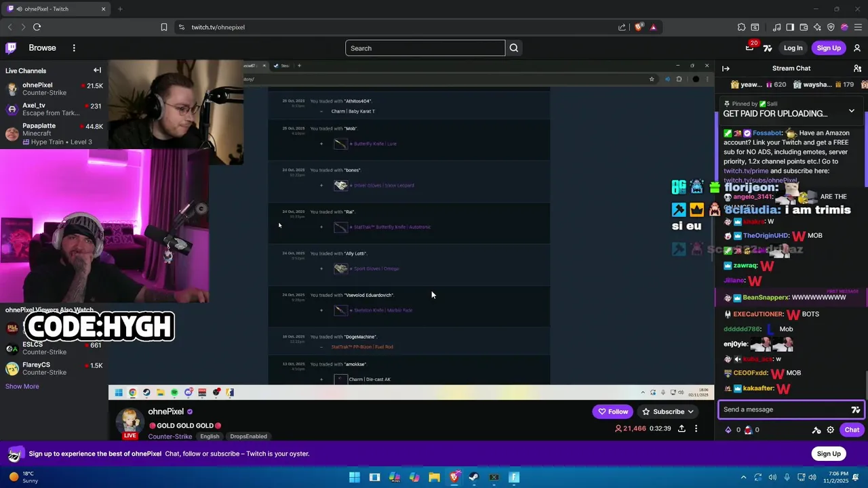Open Brave VPN shield icon

pyautogui.click(x=831, y=27)
